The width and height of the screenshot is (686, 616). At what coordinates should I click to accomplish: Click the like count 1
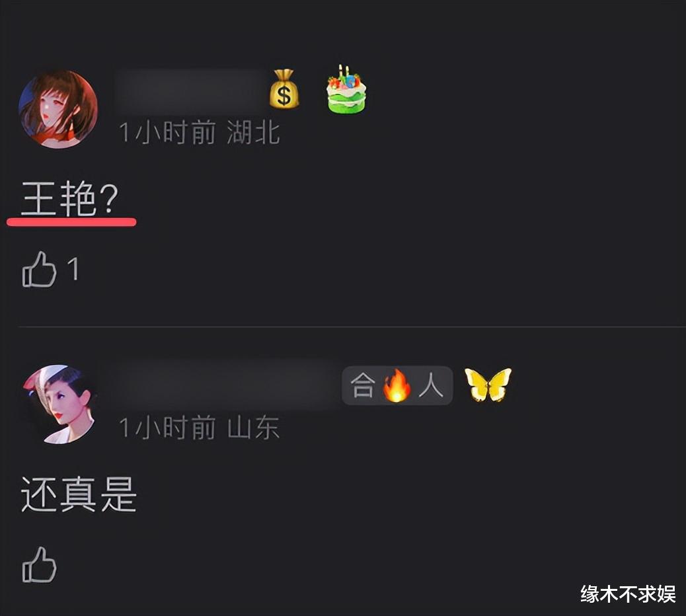tap(73, 269)
